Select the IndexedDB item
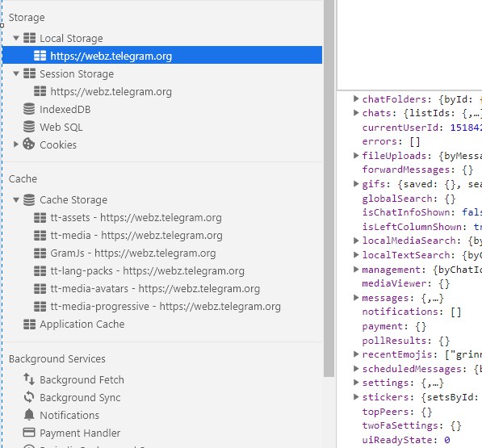The height and width of the screenshot is (448, 482). point(65,110)
